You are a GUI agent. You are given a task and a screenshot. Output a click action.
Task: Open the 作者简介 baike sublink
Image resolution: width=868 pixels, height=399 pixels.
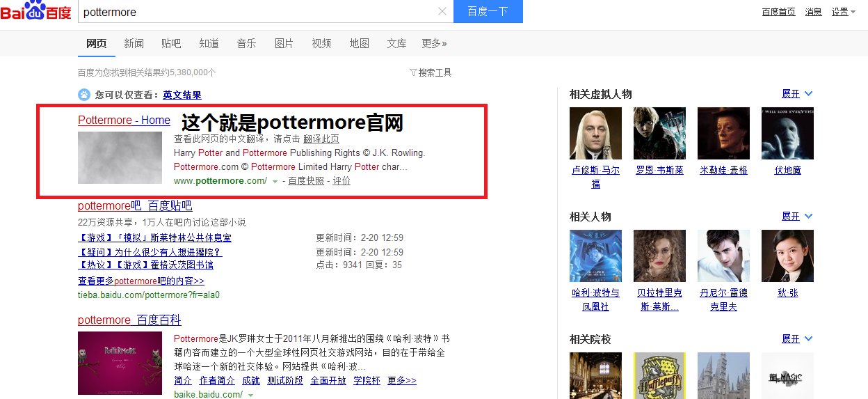click(216, 380)
